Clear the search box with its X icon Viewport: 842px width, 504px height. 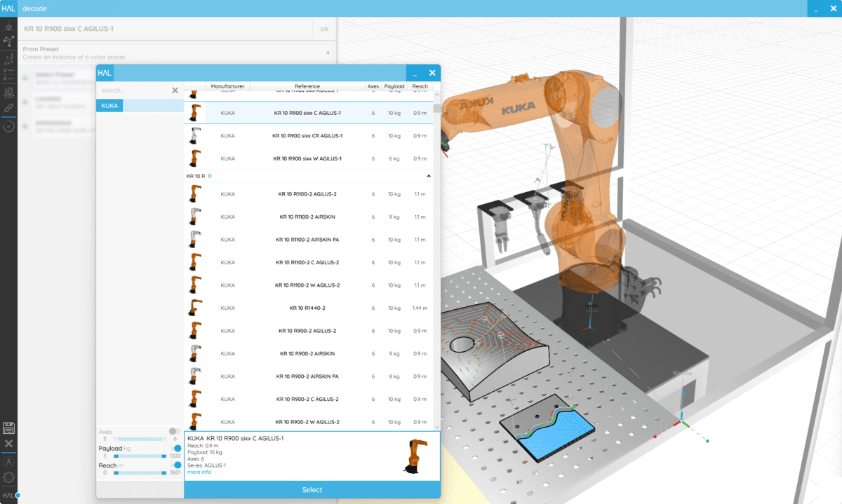coord(175,90)
